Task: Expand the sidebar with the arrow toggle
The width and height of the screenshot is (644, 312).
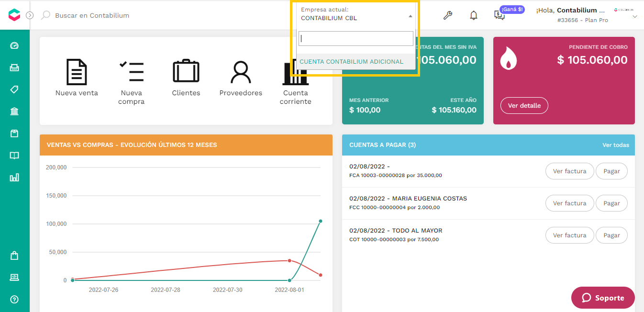Action: [30, 15]
